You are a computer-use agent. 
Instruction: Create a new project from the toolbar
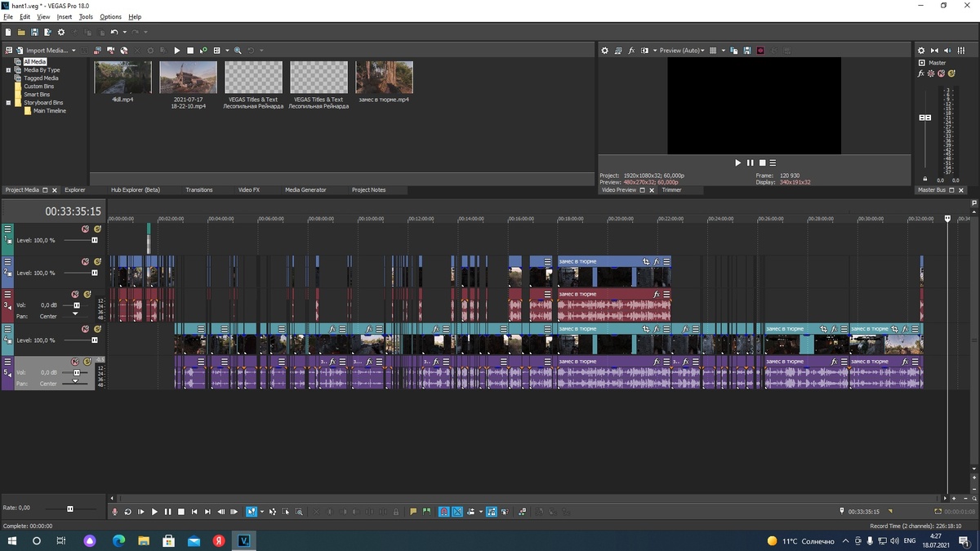(8, 32)
